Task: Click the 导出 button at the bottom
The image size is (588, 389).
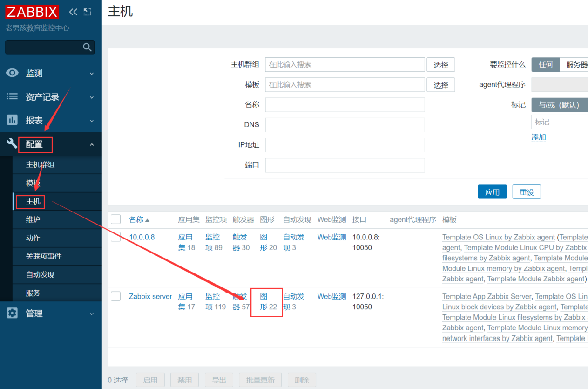Action: click(x=219, y=380)
